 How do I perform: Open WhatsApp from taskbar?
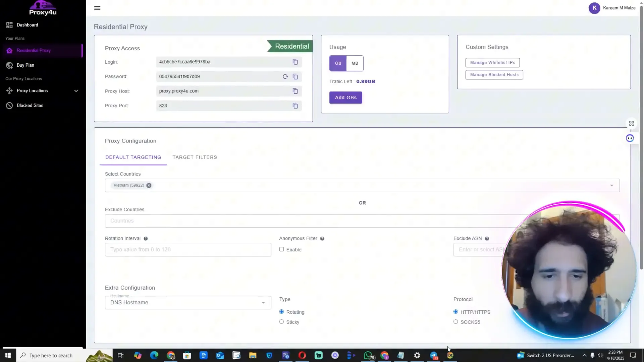pos(368,355)
